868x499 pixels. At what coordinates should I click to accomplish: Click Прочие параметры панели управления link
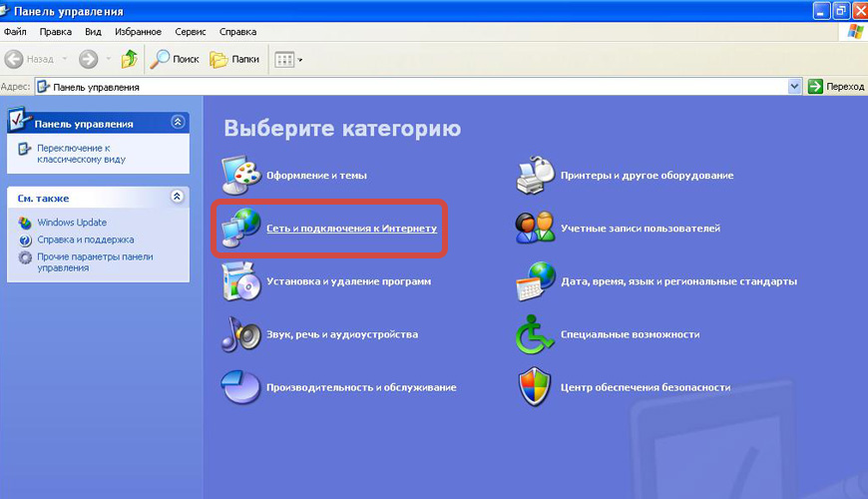95,262
